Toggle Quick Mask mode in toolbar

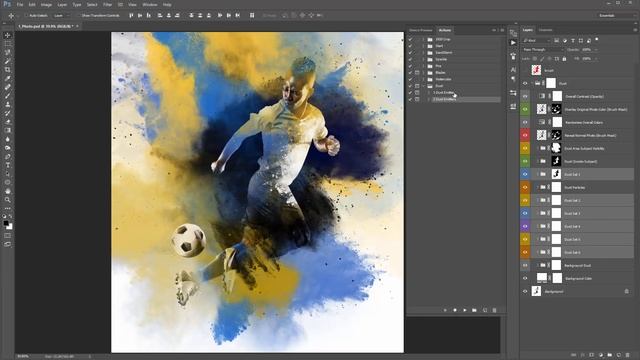click(7, 236)
